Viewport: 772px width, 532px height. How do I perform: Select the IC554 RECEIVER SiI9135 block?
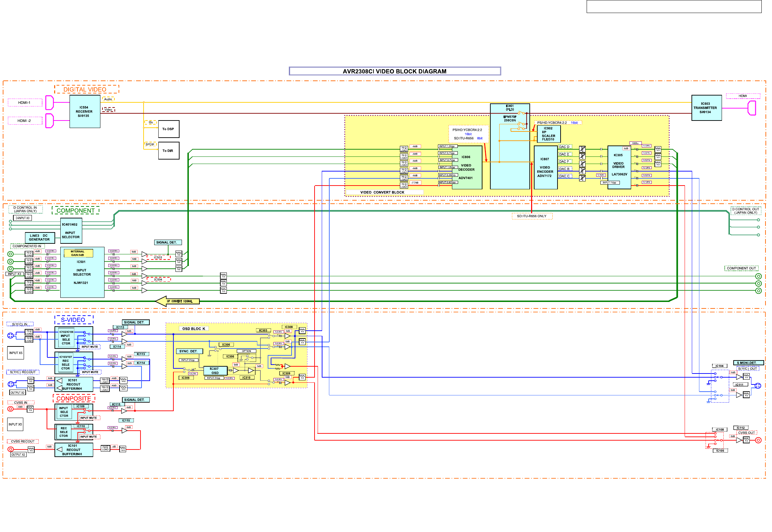(85, 112)
